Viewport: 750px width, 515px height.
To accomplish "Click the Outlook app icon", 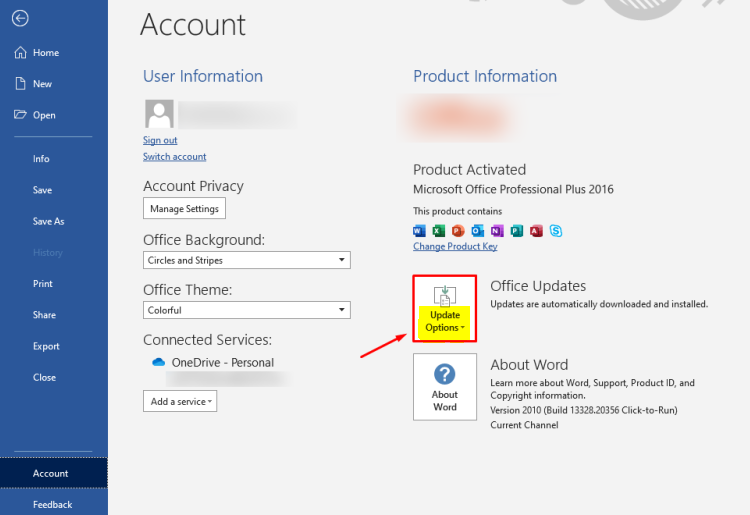I will tap(478, 231).
